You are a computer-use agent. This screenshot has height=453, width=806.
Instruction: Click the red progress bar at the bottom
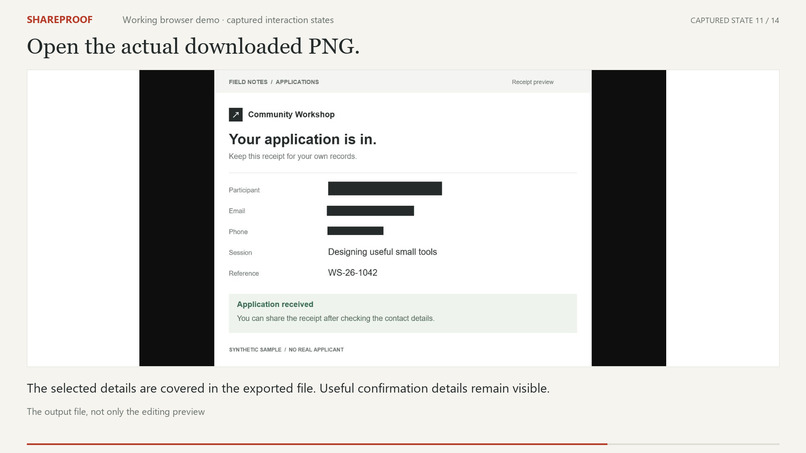point(317,444)
